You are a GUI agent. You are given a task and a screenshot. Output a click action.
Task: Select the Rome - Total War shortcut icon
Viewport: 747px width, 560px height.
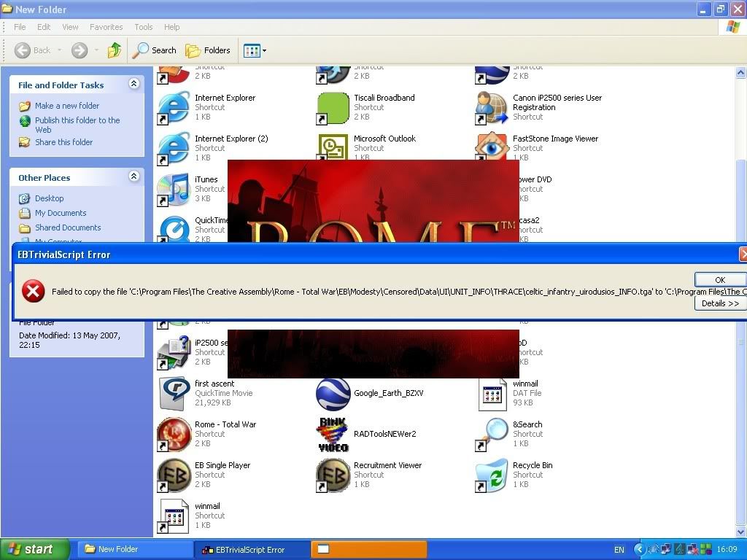point(174,435)
